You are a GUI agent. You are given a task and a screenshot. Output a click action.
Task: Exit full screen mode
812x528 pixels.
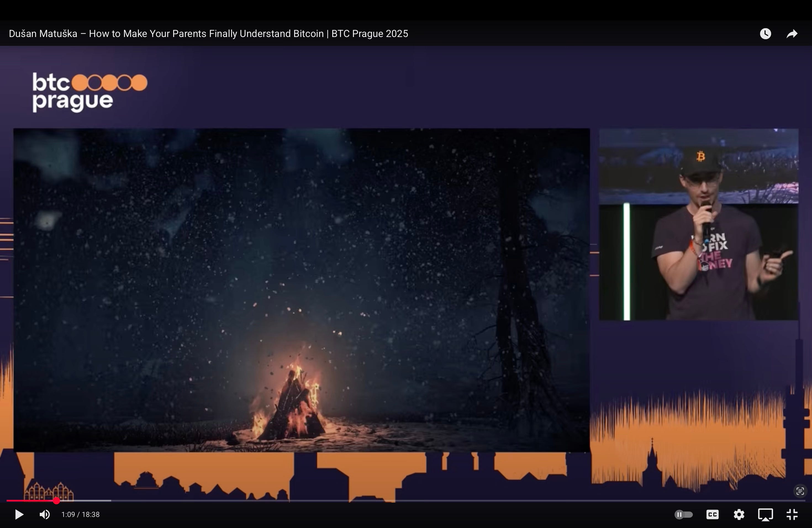pos(792,514)
